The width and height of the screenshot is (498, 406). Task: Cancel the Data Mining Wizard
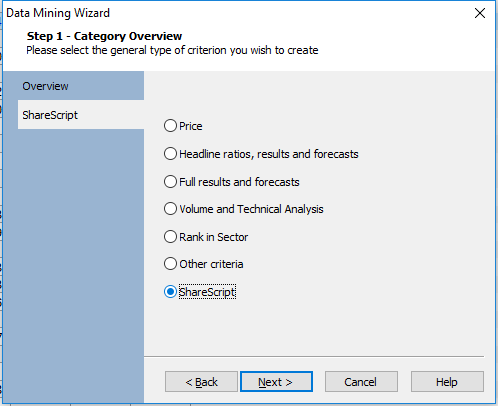click(361, 382)
